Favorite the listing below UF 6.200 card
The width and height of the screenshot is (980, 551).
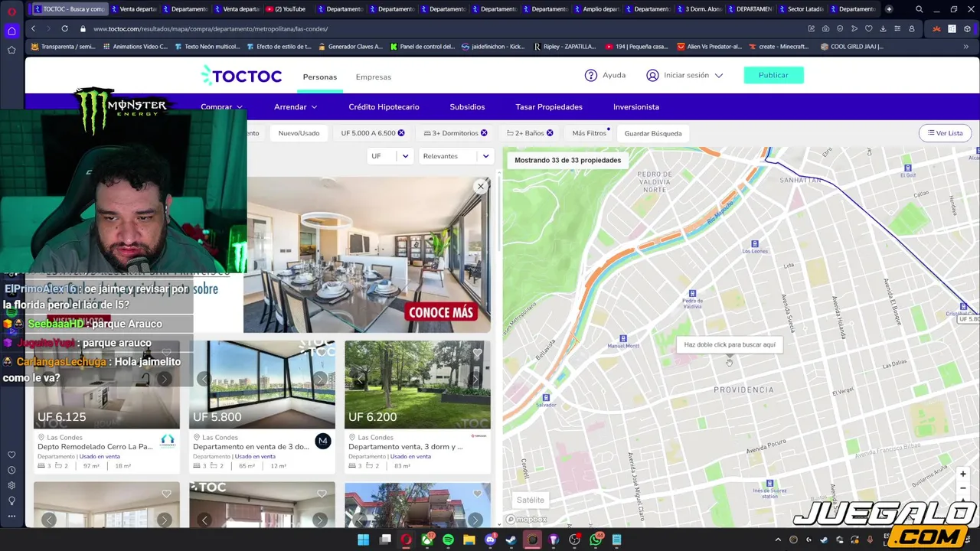click(477, 494)
